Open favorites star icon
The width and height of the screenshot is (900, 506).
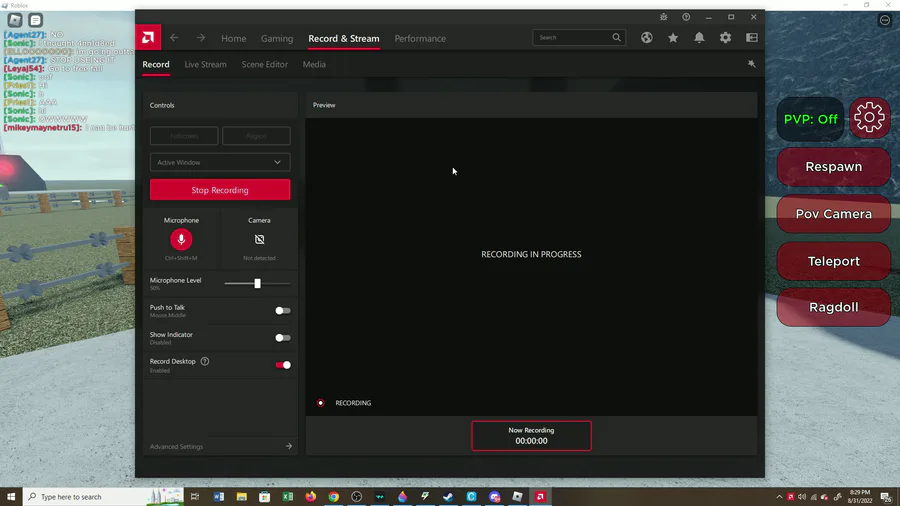(x=673, y=38)
